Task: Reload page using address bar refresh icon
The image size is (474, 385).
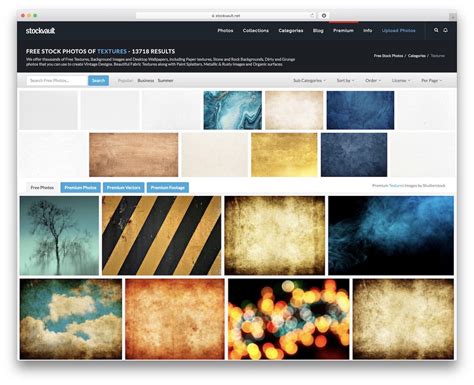Action: (x=312, y=15)
